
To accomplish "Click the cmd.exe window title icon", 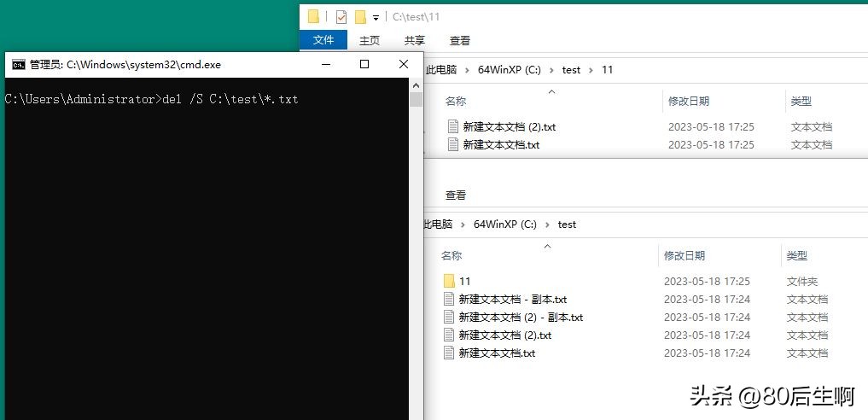I will point(18,65).
